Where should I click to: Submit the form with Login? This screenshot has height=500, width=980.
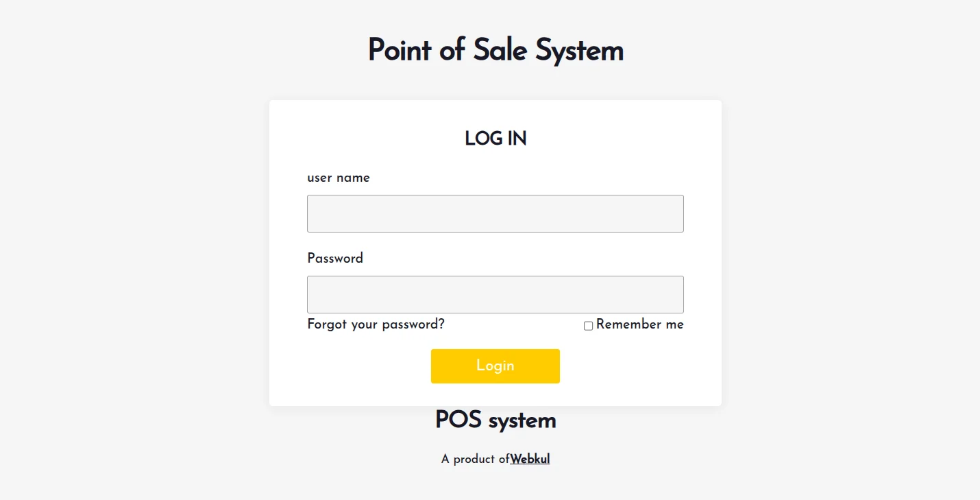coord(495,366)
